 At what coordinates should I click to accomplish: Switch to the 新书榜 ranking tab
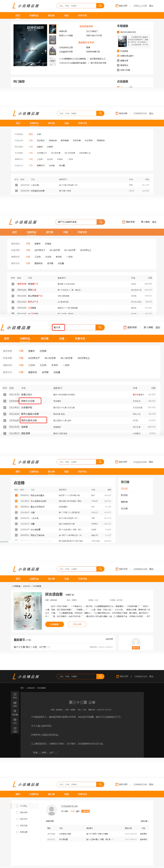pos(124,495)
